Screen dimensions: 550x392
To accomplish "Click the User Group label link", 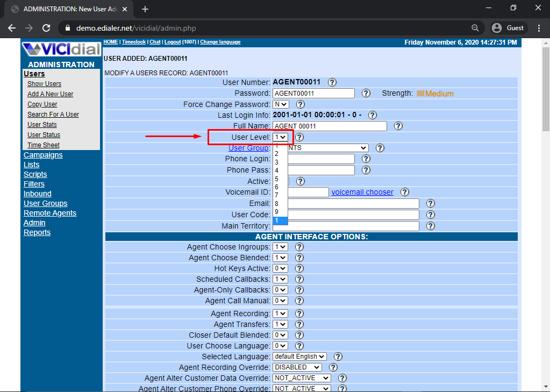I will (249, 148).
